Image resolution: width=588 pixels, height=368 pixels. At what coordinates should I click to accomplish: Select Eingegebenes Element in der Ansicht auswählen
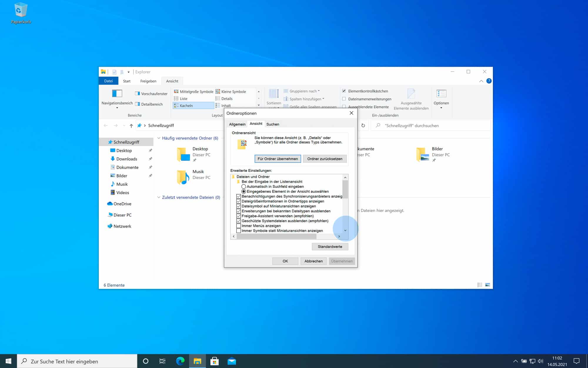click(x=244, y=191)
